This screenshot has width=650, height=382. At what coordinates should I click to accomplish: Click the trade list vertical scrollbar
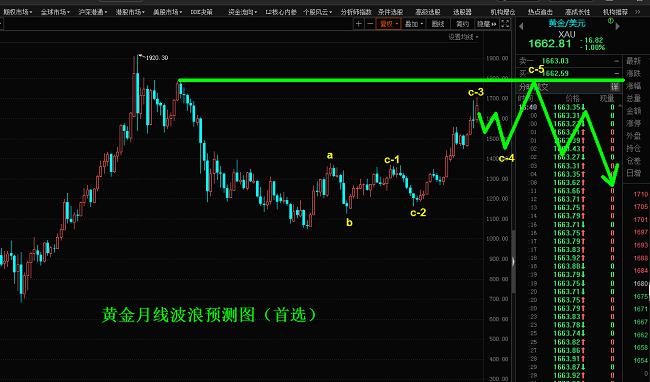coord(620,240)
